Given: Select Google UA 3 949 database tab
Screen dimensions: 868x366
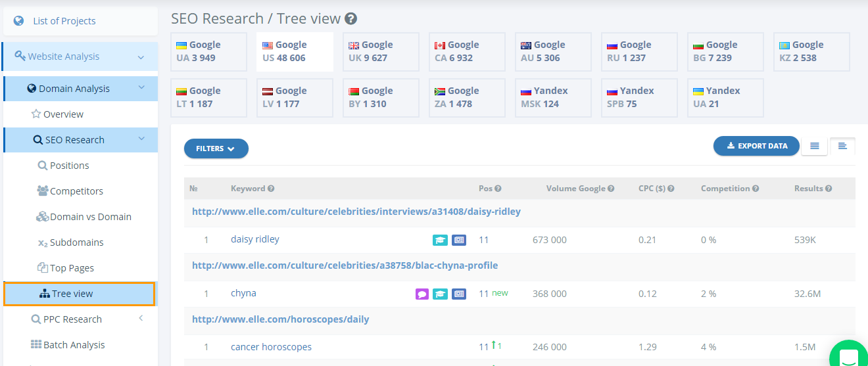Looking at the screenshot, I should 208,52.
